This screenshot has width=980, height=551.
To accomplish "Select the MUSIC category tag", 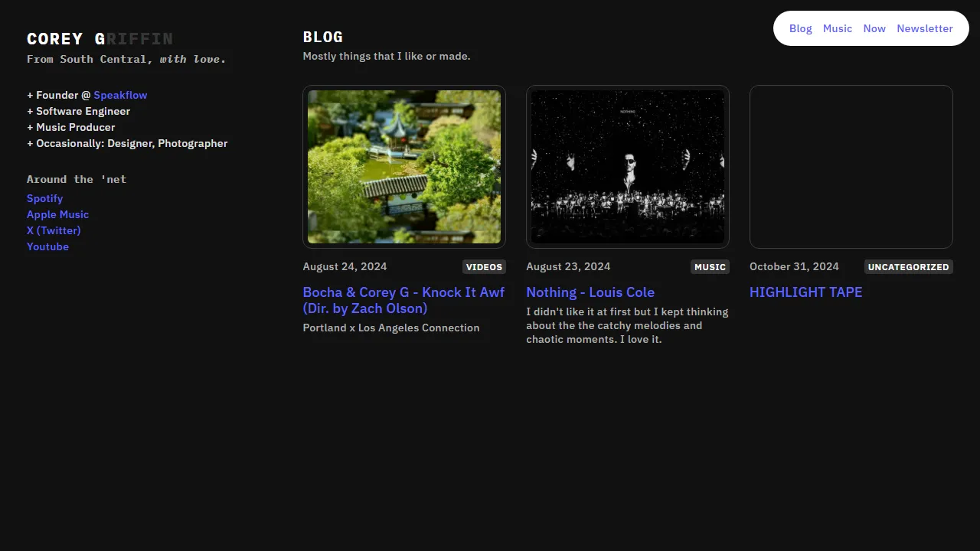I will 710,267.
